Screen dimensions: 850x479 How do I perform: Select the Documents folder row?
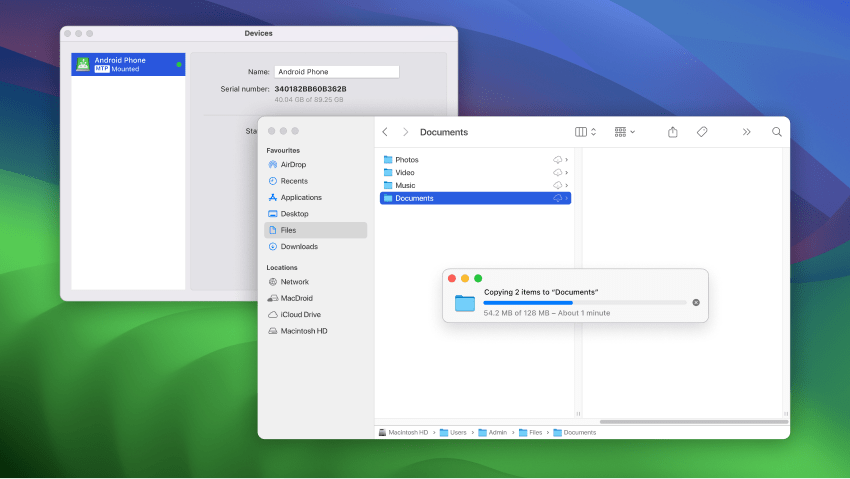click(x=475, y=198)
